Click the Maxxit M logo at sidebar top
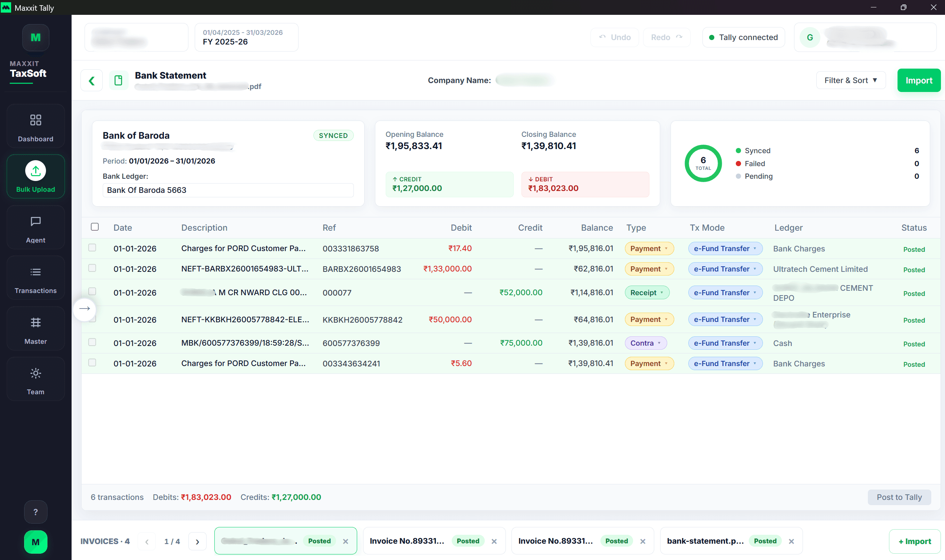 pos(36,37)
